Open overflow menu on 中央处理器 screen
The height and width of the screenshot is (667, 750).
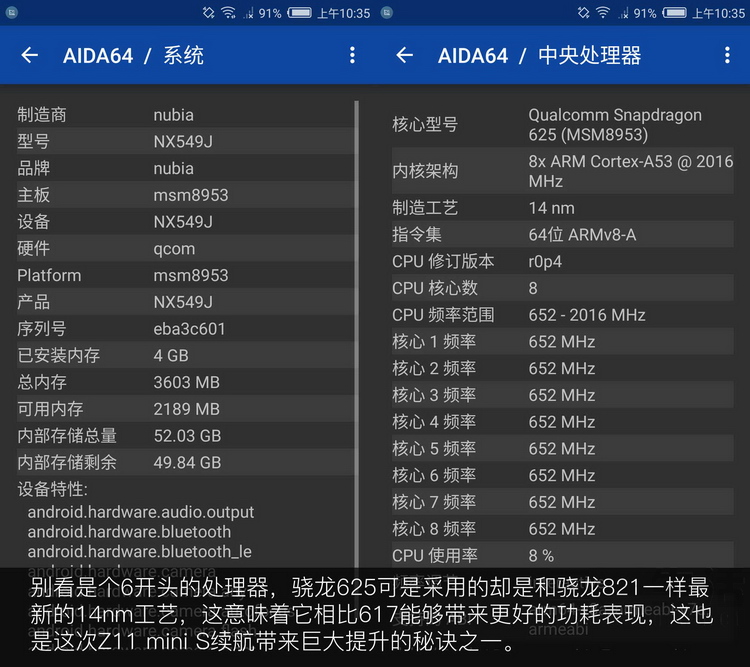(x=728, y=56)
